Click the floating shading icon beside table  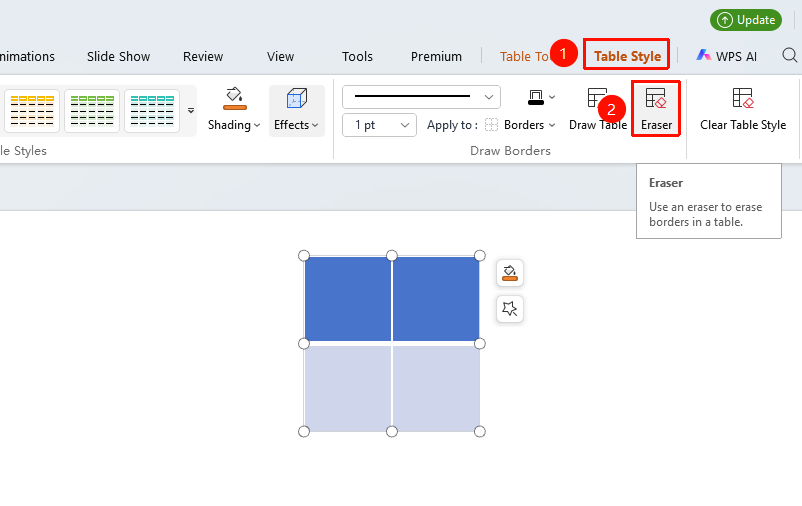tap(509, 273)
